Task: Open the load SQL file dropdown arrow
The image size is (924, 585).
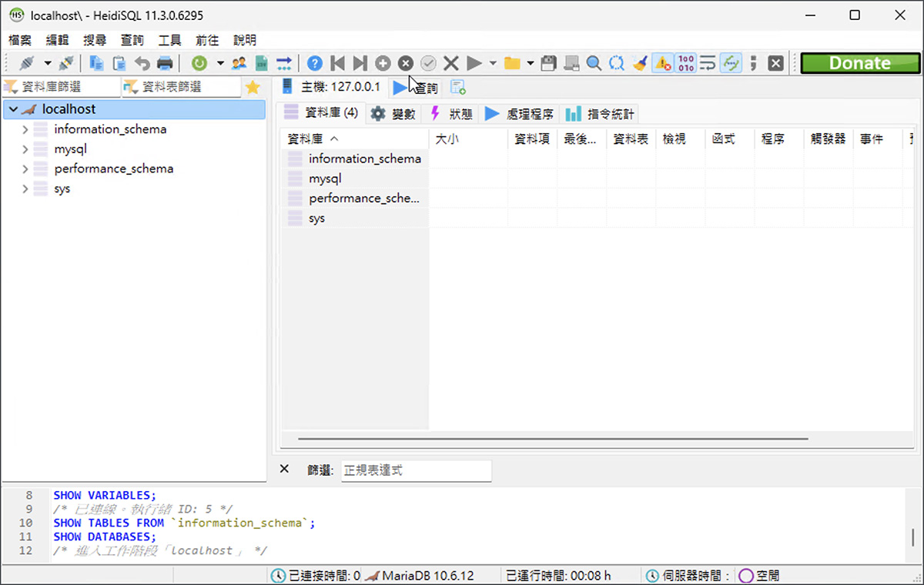Action: click(530, 63)
